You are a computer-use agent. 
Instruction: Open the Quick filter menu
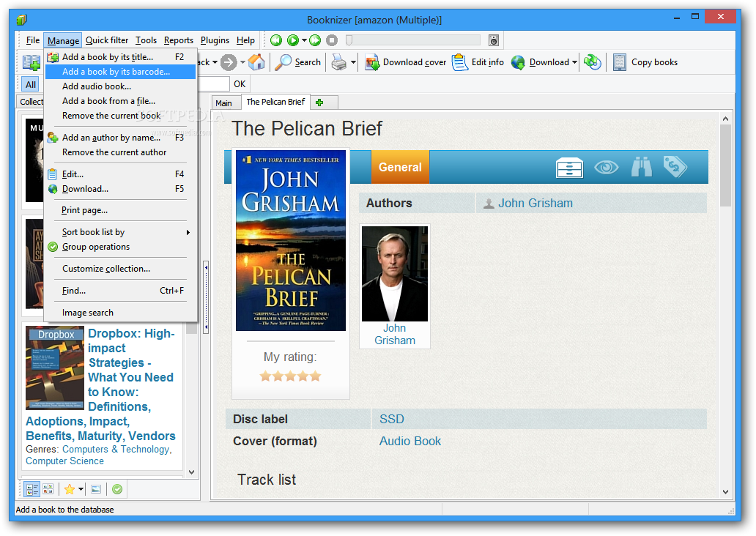[x=107, y=40]
